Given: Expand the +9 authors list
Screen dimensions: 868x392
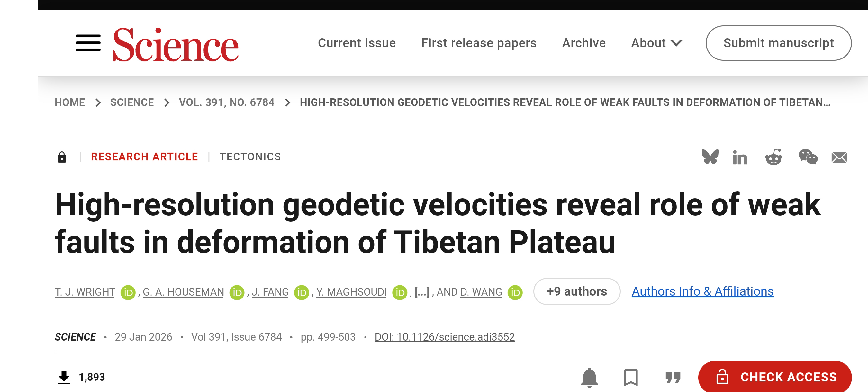Looking at the screenshot, I should coord(576,292).
